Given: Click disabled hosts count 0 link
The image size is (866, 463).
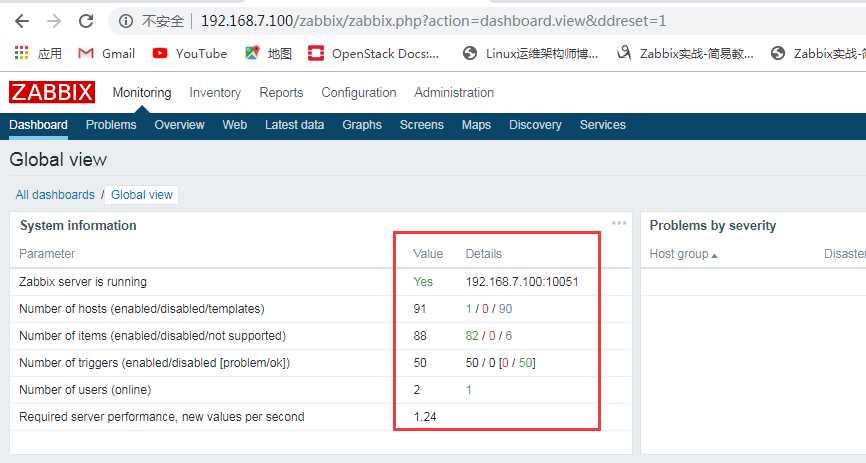Looking at the screenshot, I should click(x=485, y=309).
